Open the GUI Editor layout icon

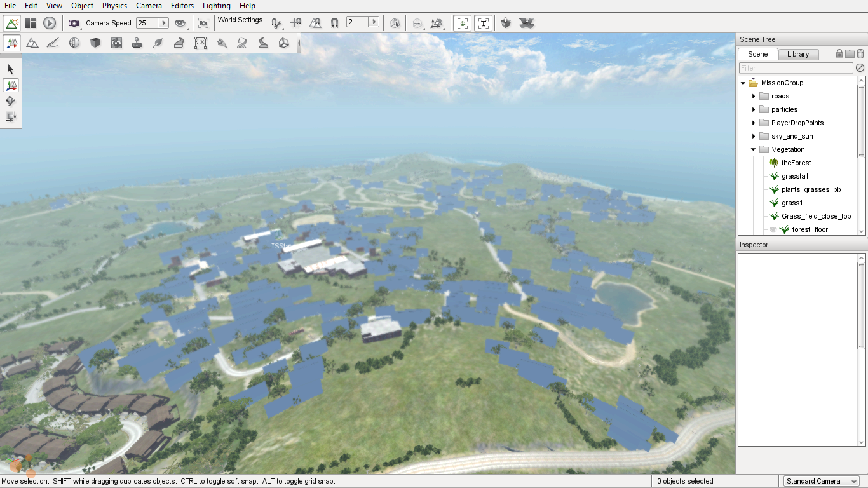coord(31,23)
